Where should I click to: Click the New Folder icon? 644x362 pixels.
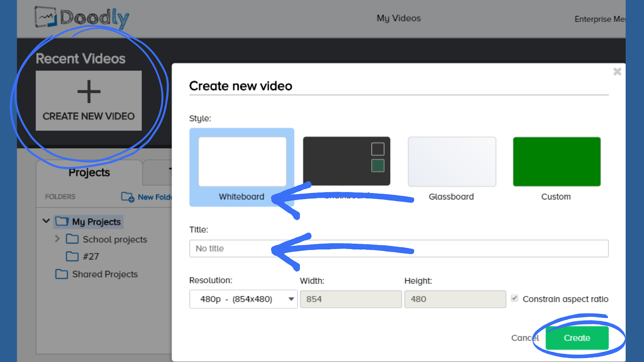[x=128, y=197]
